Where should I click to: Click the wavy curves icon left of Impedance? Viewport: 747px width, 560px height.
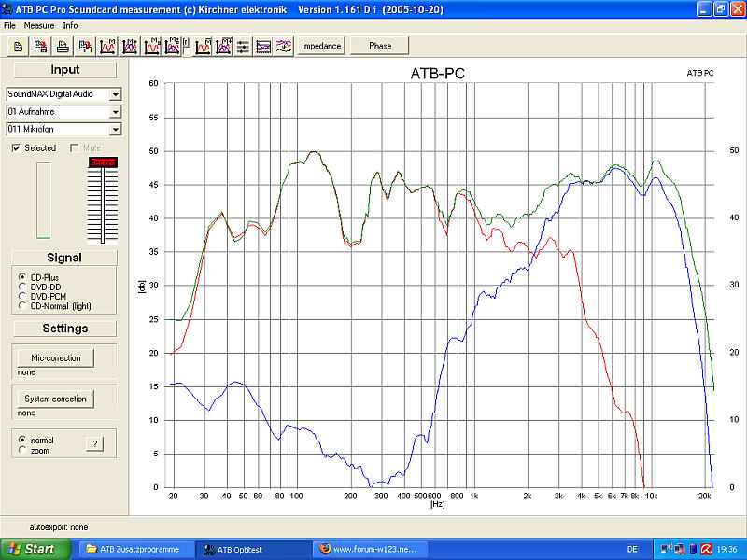[x=284, y=46]
